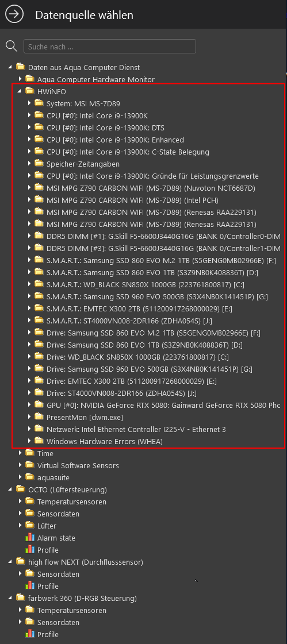Collapse the HWiNFO folder arrow
287x644 pixels.
point(20,91)
